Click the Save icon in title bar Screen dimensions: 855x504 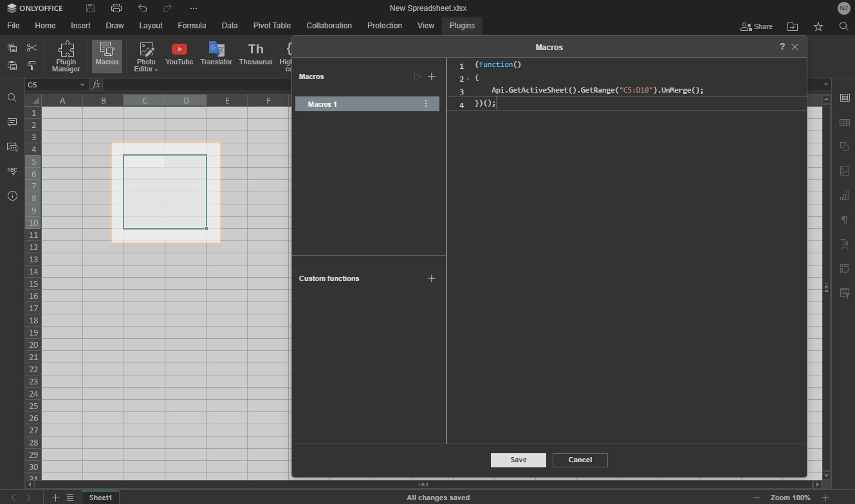click(x=90, y=8)
